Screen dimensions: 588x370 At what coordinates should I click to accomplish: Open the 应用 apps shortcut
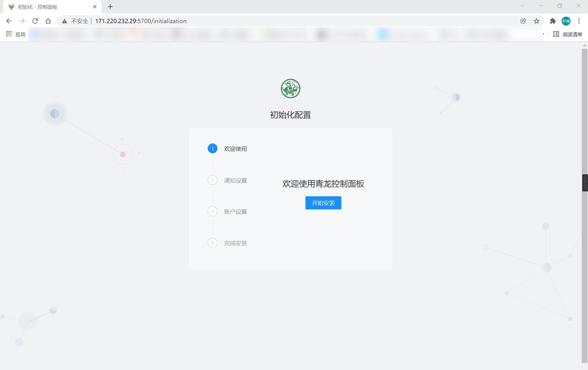pos(16,34)
